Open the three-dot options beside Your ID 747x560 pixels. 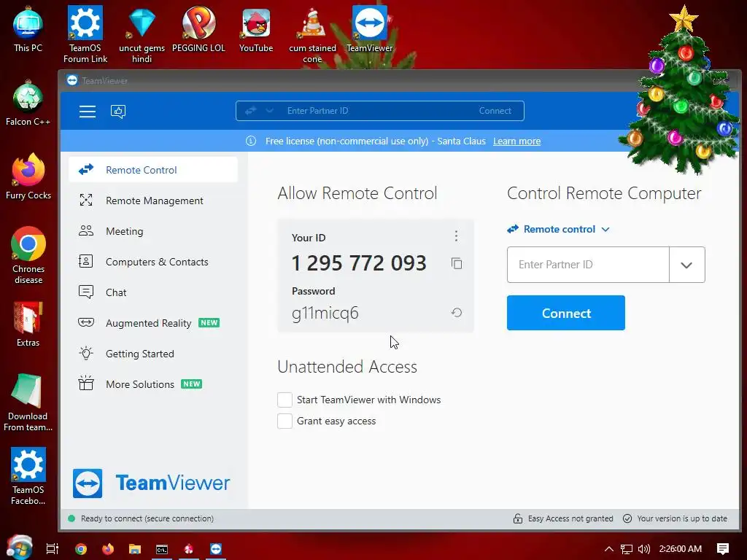456,236
